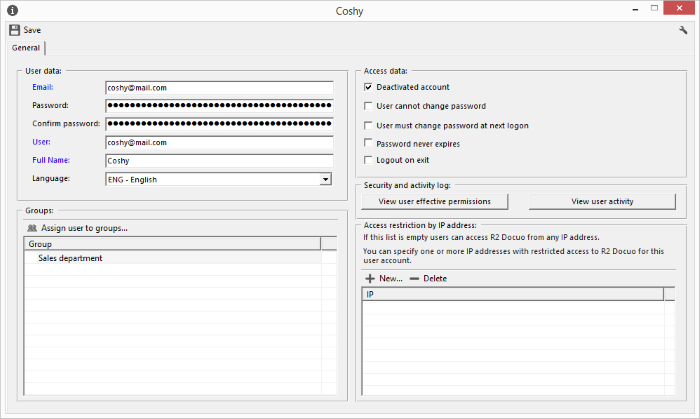Click the info icon in title bar
Screen dimensions: 700x419
point(12,10)
